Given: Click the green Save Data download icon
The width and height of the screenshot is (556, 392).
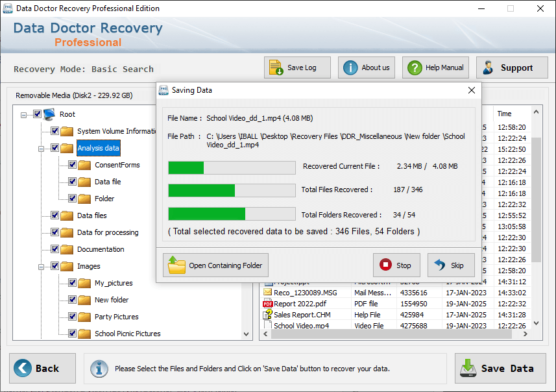Looking at the screenshot, I should 468,368.
